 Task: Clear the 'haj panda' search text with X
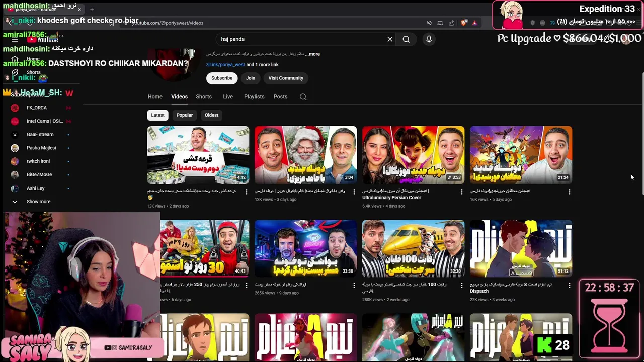[x=390, y=39]
